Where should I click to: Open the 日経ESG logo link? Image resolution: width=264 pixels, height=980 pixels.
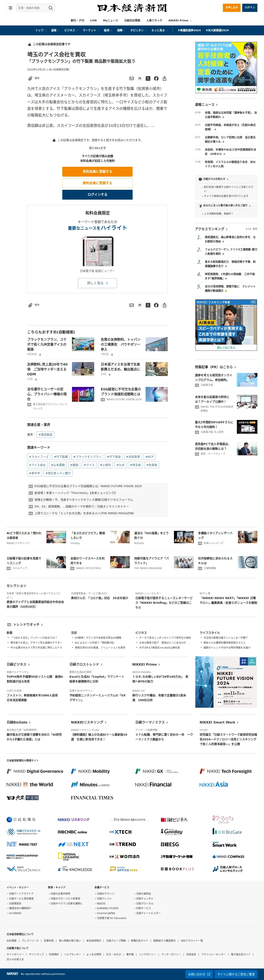170,844
